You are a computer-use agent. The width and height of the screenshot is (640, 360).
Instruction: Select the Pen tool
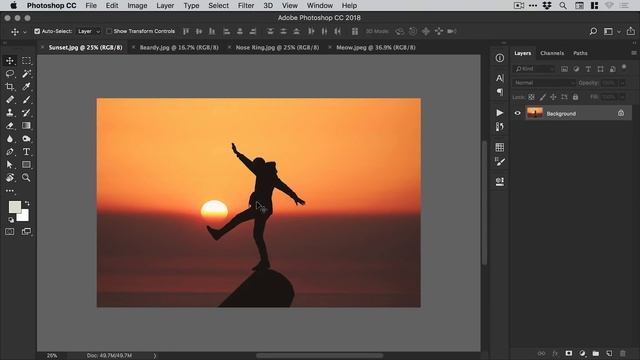click(10, 152)
